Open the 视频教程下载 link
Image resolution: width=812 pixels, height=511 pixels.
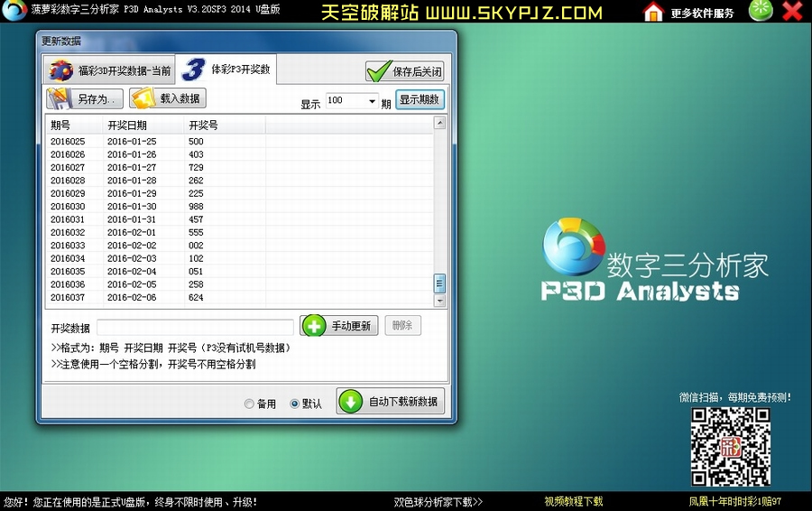[x=573, y=502]
